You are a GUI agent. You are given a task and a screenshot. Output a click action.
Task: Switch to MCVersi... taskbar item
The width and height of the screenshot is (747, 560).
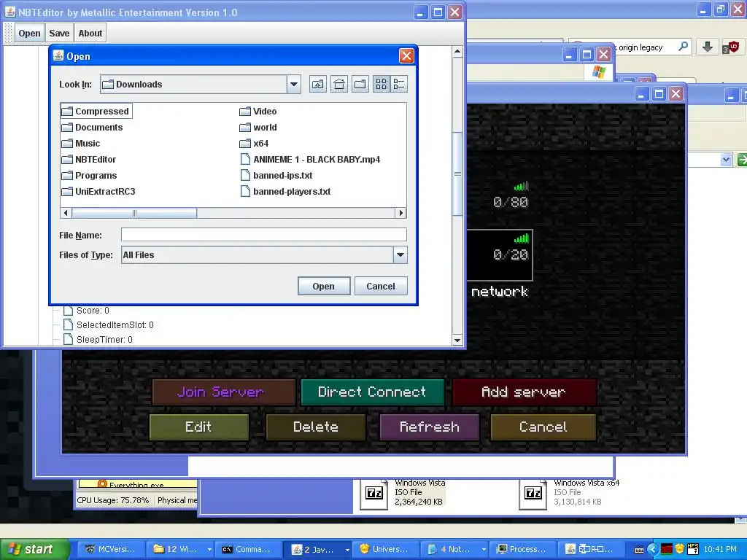(x=110, y=550)
